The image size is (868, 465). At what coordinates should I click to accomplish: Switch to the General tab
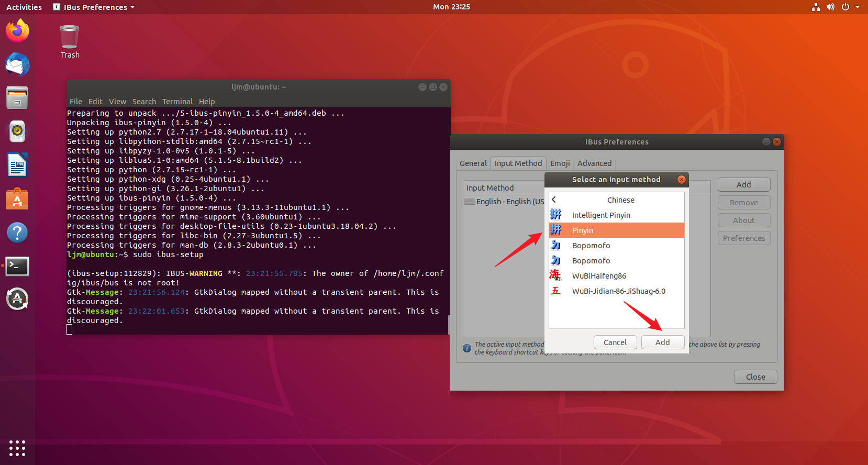click(x=473, y=163)
